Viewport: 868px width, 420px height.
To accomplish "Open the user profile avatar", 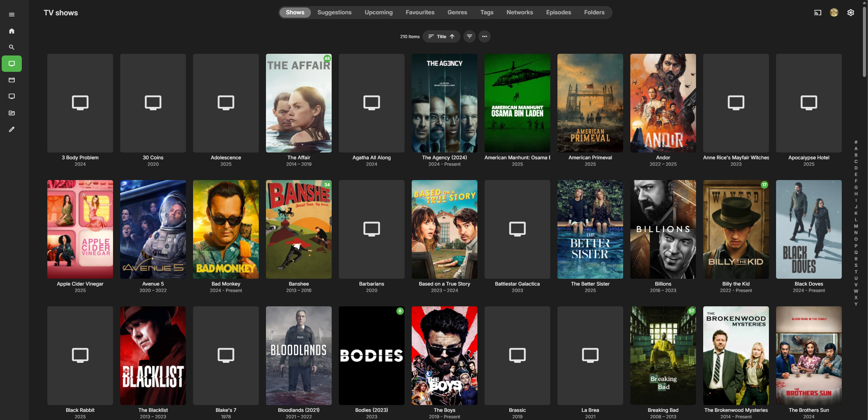I will tap(834, 13).
